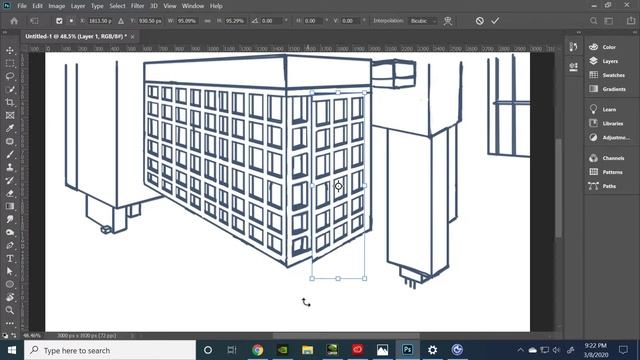Select the Eraser tool
This screenshot has height=360, width=640.
[10, 193]
